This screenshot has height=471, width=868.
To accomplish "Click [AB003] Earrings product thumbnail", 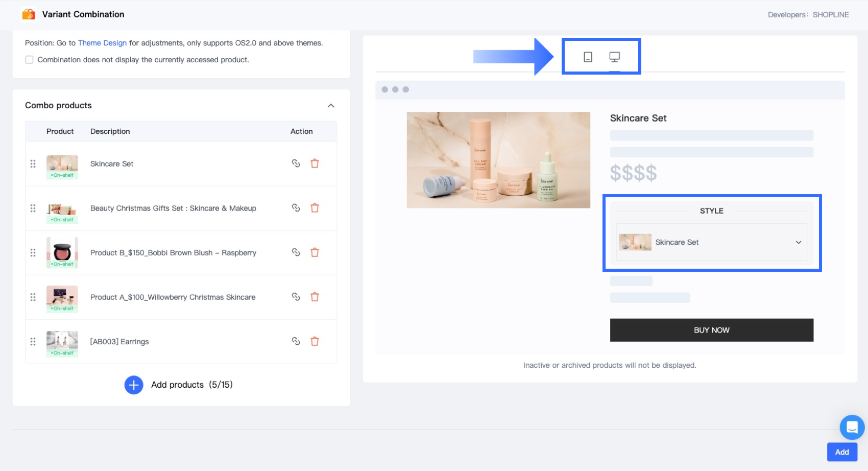I will [62, 344].
